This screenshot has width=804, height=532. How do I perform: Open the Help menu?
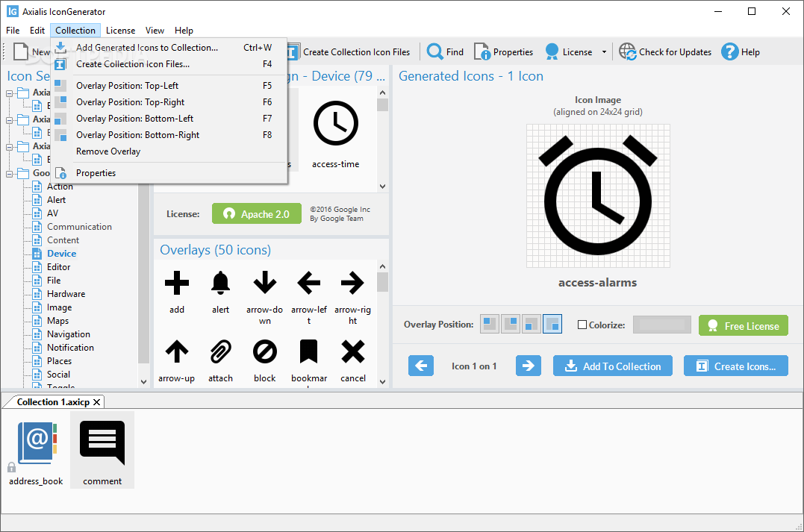point(184,31)
